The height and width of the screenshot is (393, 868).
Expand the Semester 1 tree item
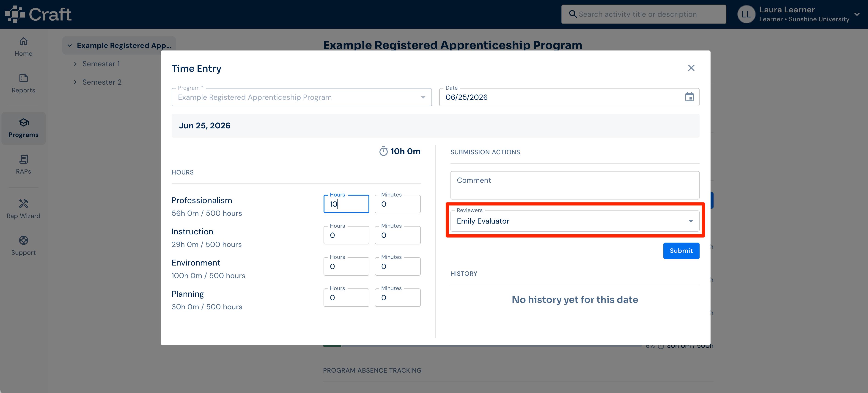[x=75, y=64]
